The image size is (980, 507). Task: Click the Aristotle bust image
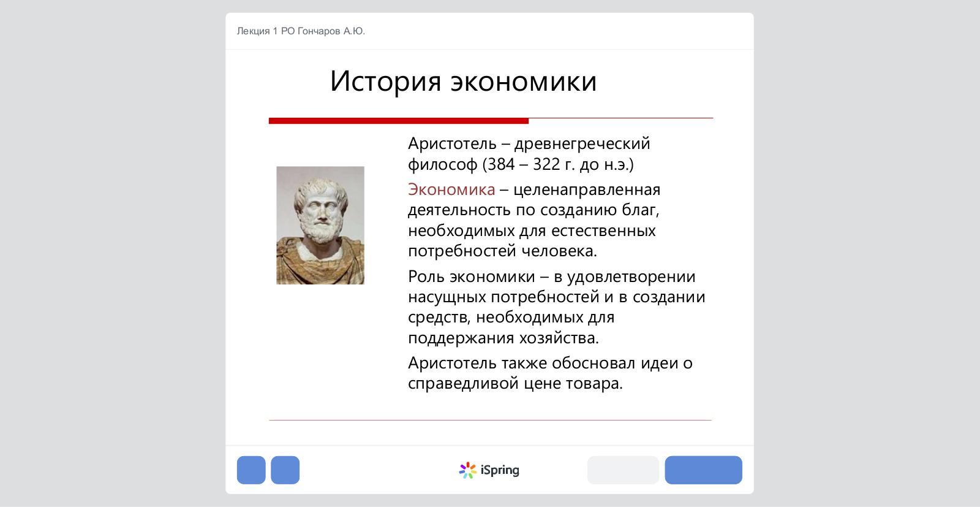[320, 226]
